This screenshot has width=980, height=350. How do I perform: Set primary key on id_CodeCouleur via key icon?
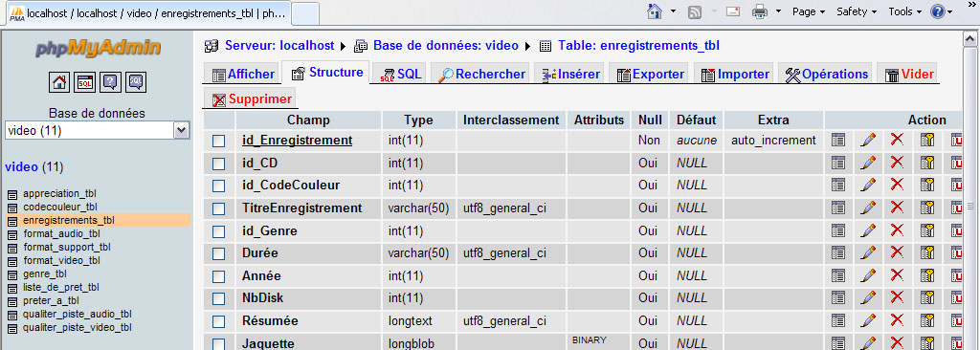[926, 185]
